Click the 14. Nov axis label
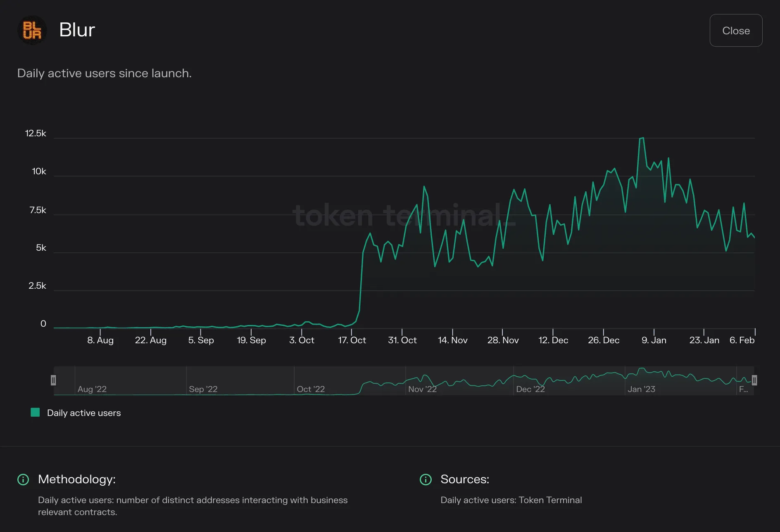 tap(453, 340)
